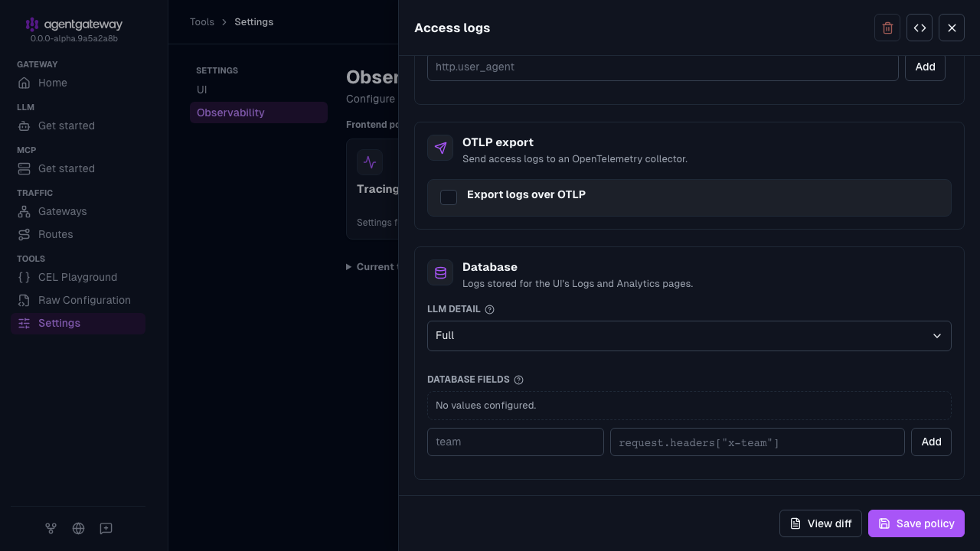Select Observability settings tab
The height and width of the screenshot is (551, 980).
tap(259, 112)
